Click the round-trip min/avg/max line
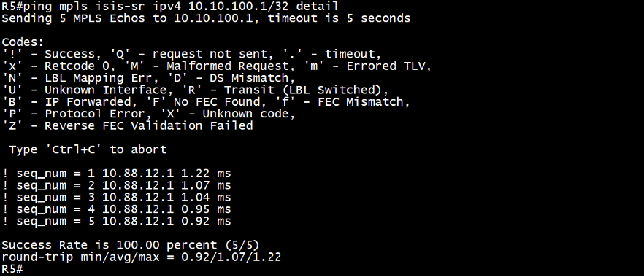The image size is (644, 280). [142, 257]
